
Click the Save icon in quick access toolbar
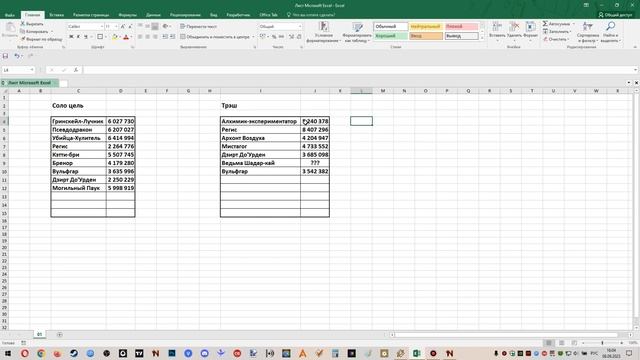point(5,56)
